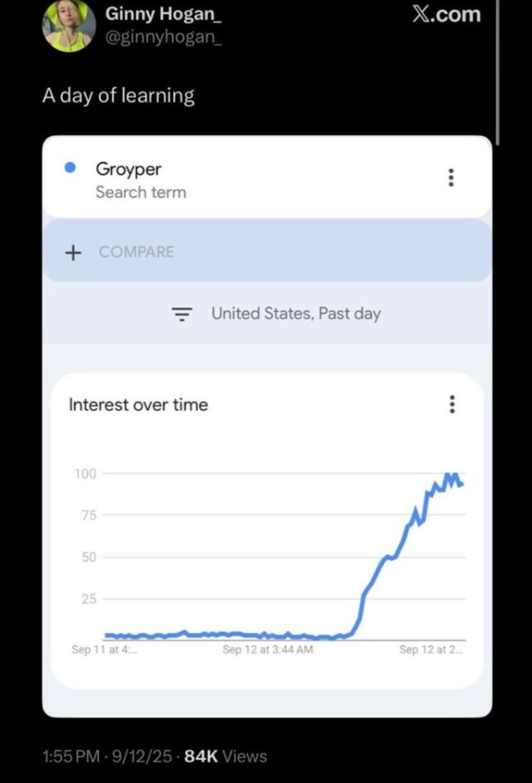Open the filter icon beside United States
Screen dimensions: 532x783
pyautogui.click(x=182, y=314)
